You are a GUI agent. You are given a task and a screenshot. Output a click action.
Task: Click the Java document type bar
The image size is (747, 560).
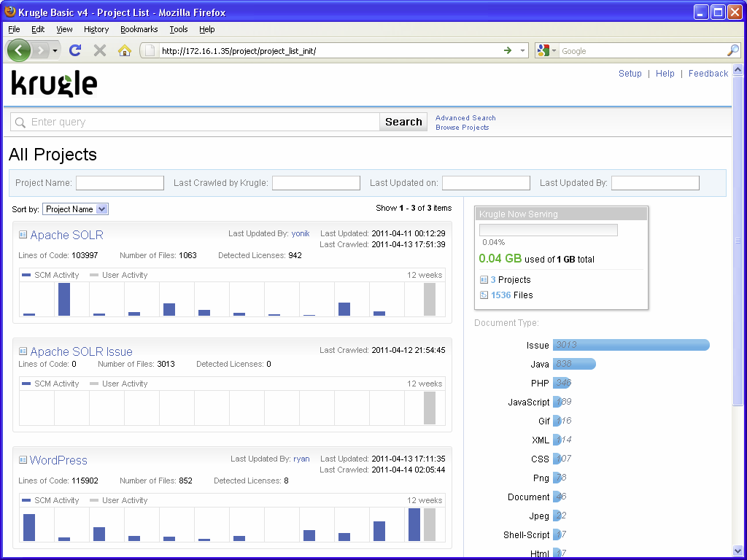coord(574,364)
